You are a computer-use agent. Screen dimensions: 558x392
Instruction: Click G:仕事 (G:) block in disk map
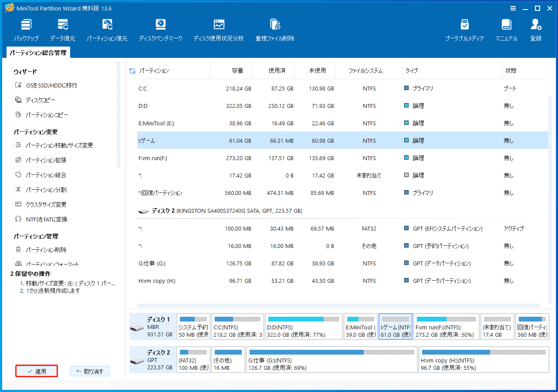coord(332,360)
